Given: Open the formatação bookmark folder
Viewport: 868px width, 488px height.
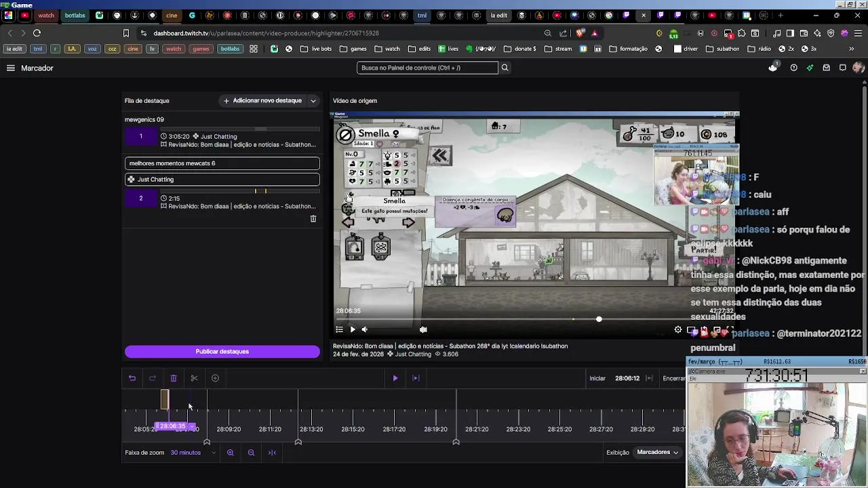Looking at the screenshot, I should [x=629, y=49].
